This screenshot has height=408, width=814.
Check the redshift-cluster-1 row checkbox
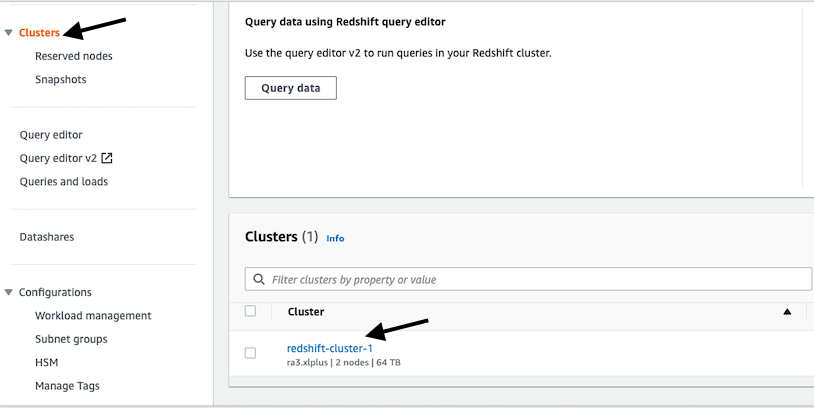pos(250,353)
